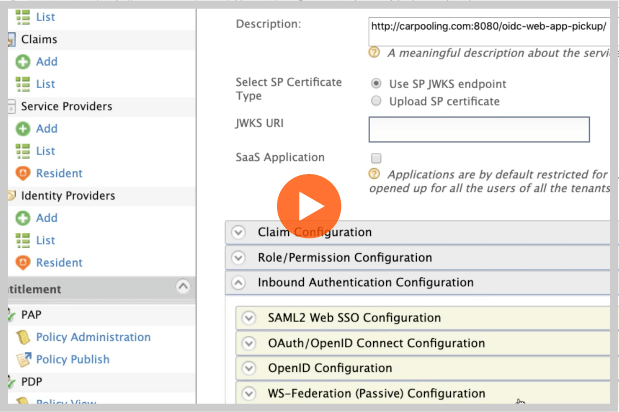
Task: Click the JWKS URI input field
Action: [x=479, y=129]
